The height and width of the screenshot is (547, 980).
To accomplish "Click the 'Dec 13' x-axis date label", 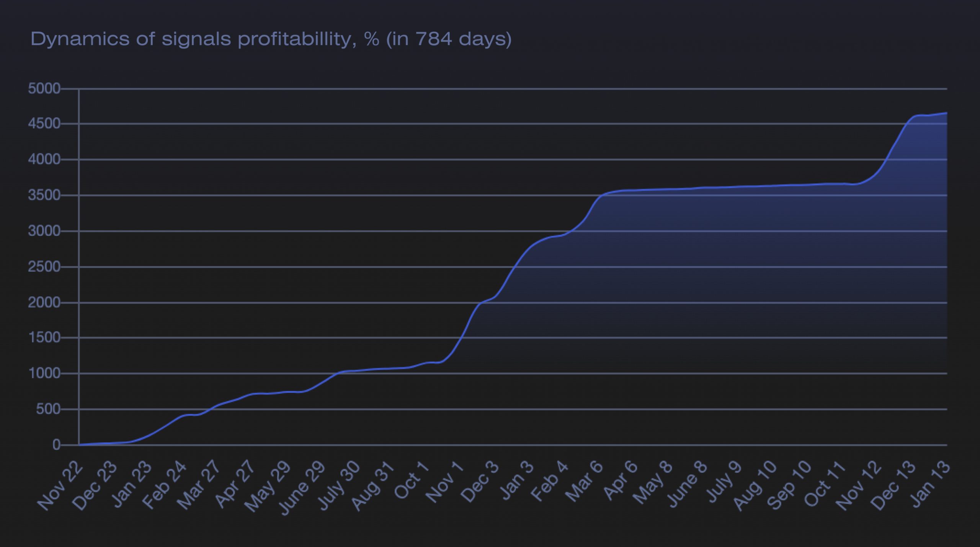I will (894, 485).
